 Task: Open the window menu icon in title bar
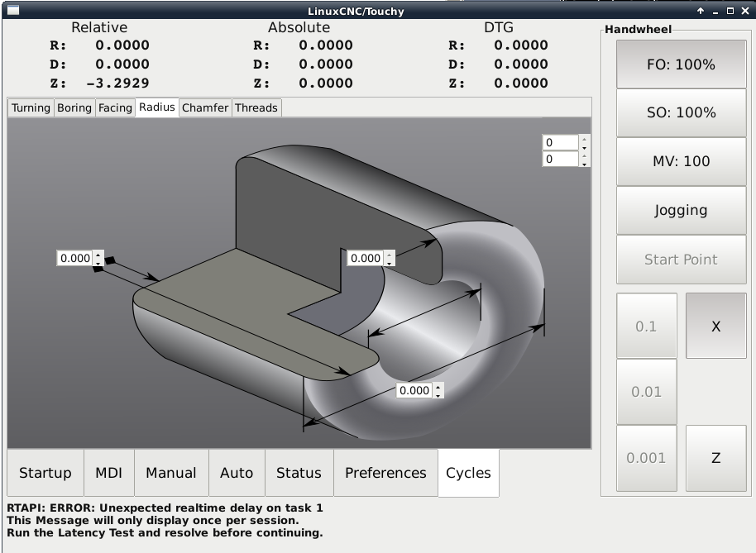(13, 10)
